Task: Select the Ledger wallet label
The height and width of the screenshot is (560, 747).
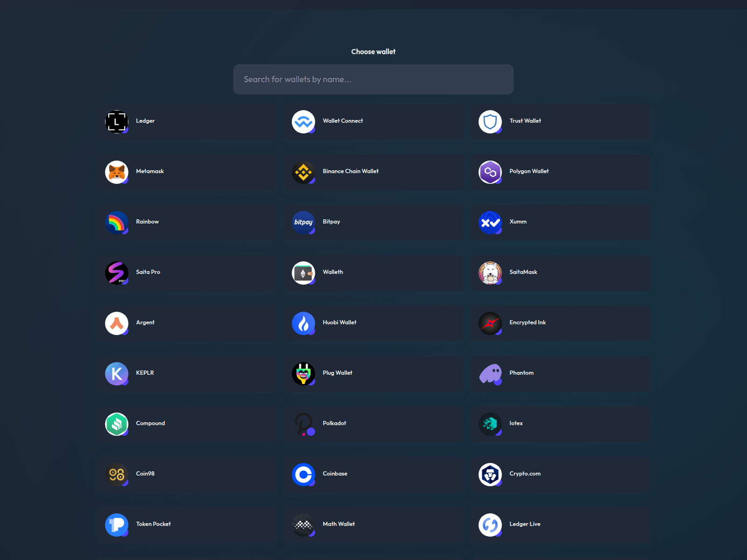Action: point(145,121)
